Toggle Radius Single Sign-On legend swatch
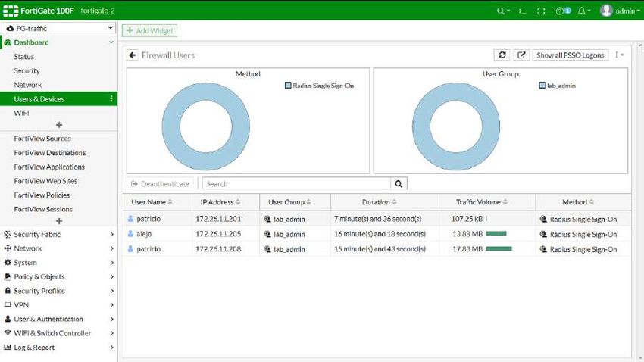 [x=288, y=86]
